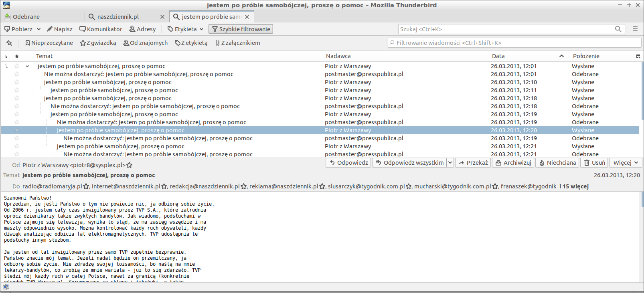Click the Przekaż button
Image resolution: width=644 pixels, height=293 pixels.
(x=473, y=163)
